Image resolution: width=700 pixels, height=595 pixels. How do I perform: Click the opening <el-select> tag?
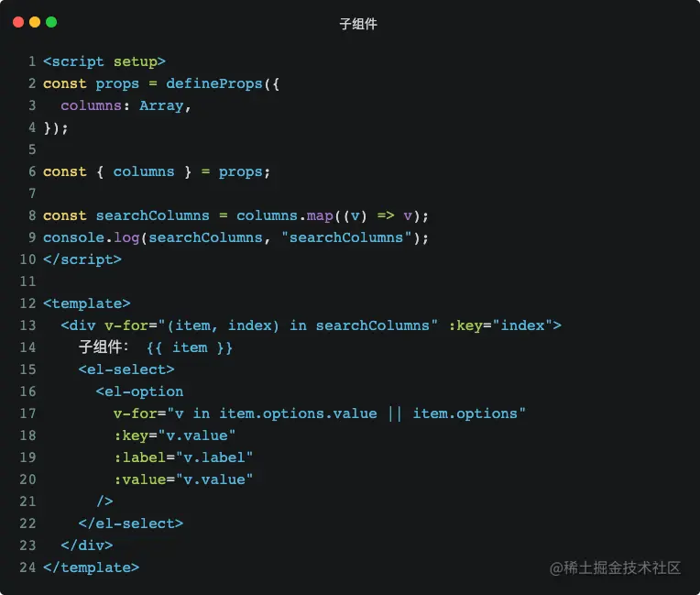click(x=126, y=369)
